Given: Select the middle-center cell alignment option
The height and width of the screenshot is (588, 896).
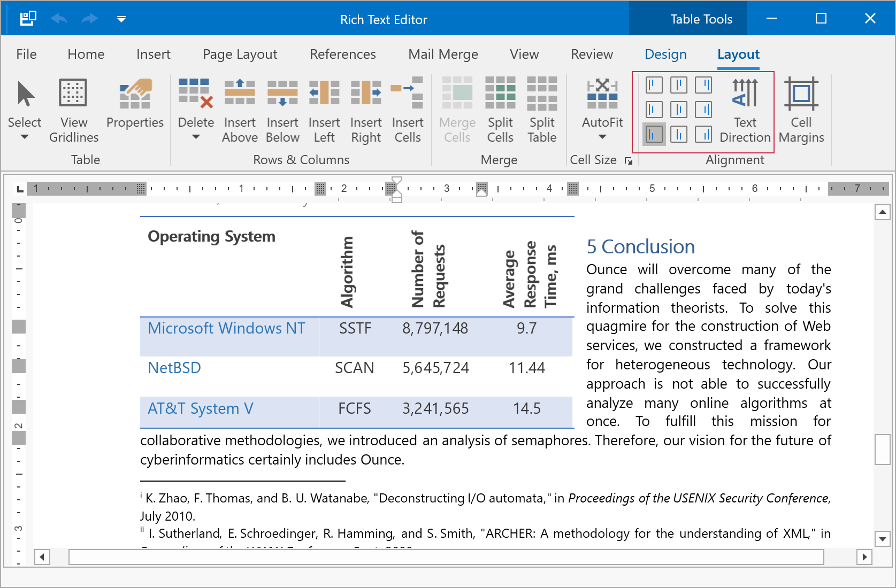Looking at the screenshot, I should point(679,110).
